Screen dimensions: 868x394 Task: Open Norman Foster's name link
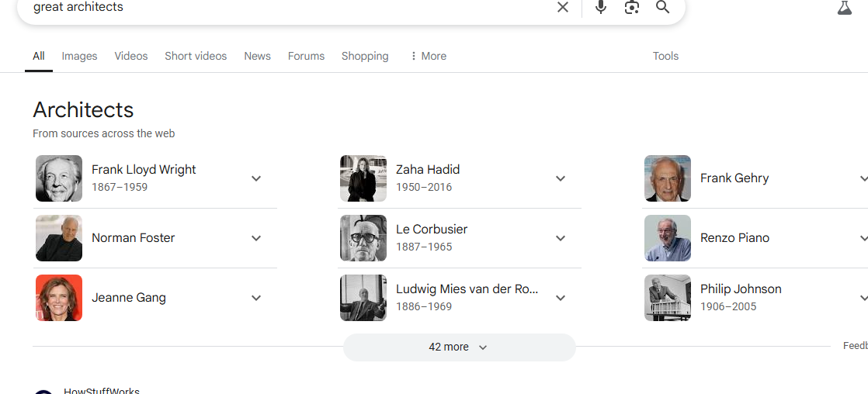pos(133,238)
